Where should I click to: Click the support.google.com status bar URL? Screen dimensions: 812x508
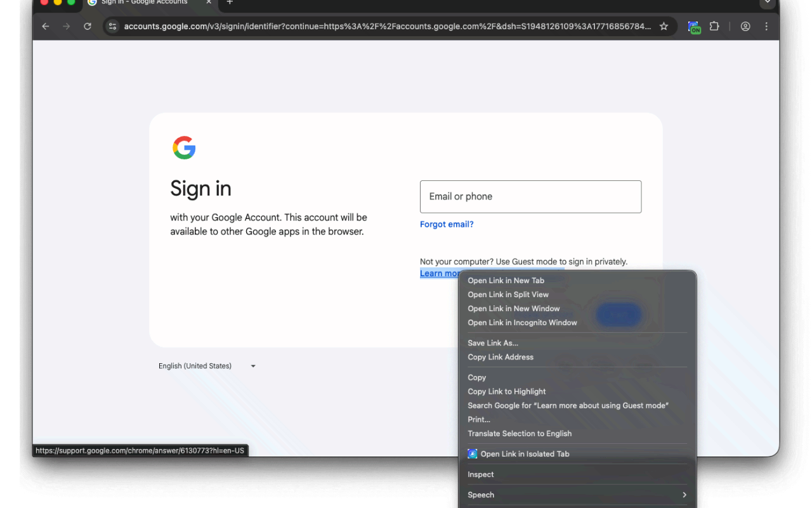pyautogui.click(x=140, y=451)
